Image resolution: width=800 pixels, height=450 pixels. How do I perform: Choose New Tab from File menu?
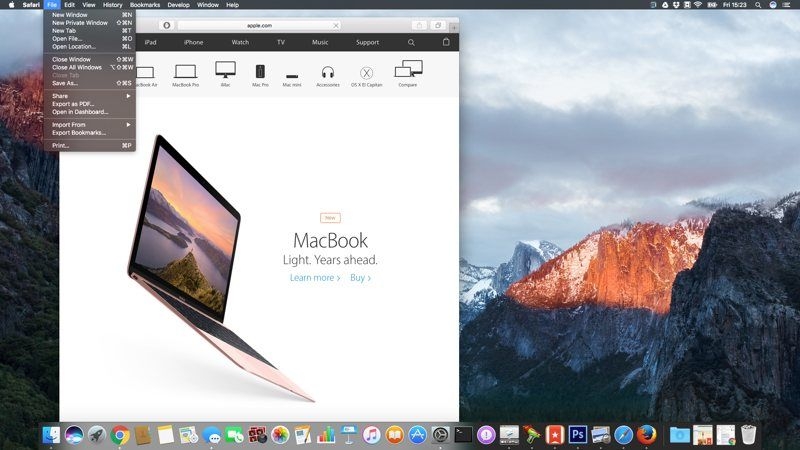click(90, 31)
